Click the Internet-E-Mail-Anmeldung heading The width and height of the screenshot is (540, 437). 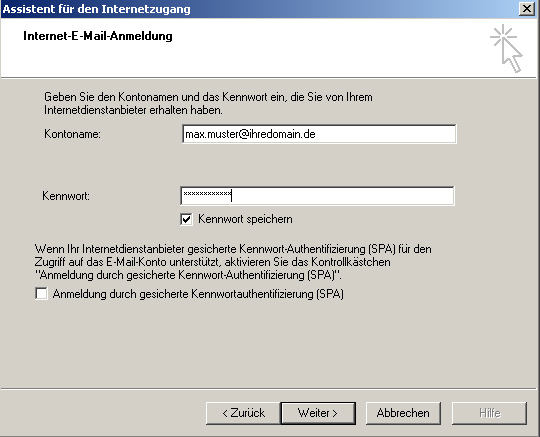point(98,36)
